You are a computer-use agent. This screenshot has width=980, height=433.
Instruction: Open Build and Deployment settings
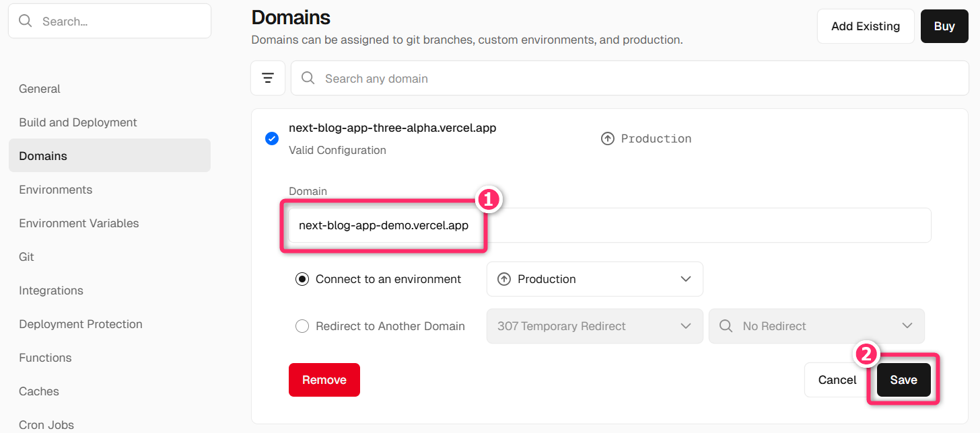click(78, 122)
